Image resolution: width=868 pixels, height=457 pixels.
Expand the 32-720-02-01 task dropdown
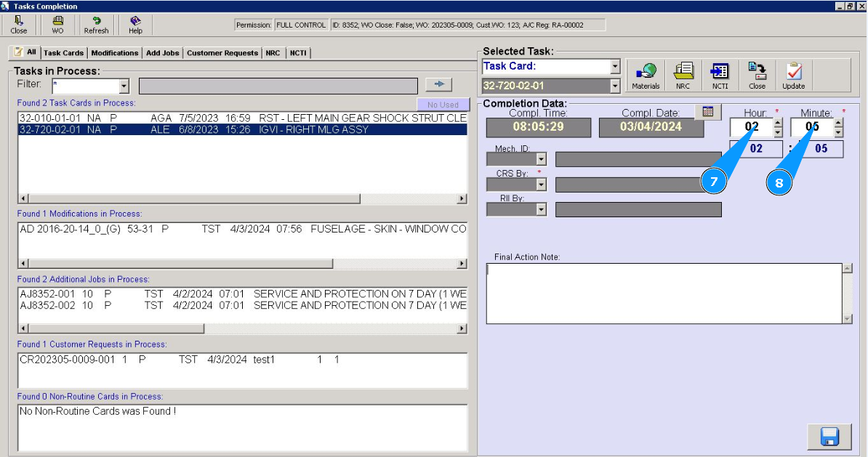pyautogui.click(x=615, y=86)
